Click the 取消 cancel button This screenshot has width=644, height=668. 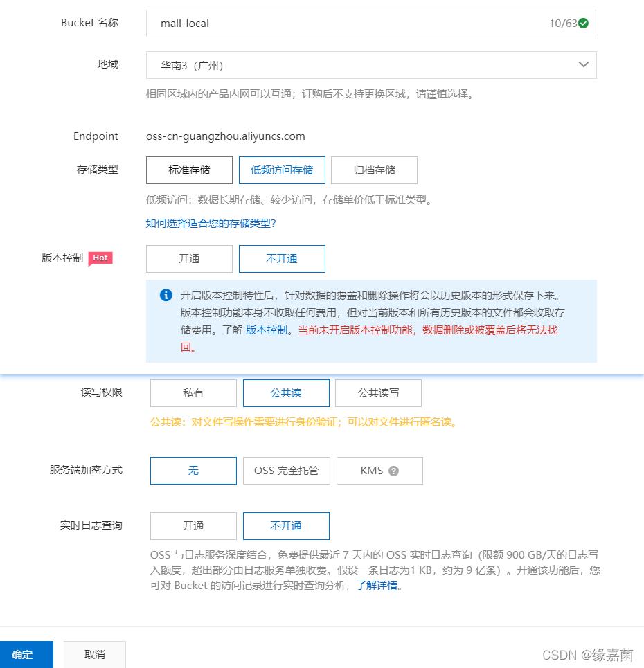click(x=95, y=654)
